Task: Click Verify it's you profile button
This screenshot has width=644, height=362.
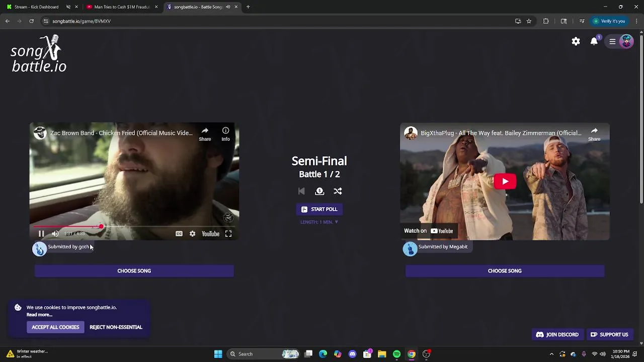Action: (x=609, y=21)
